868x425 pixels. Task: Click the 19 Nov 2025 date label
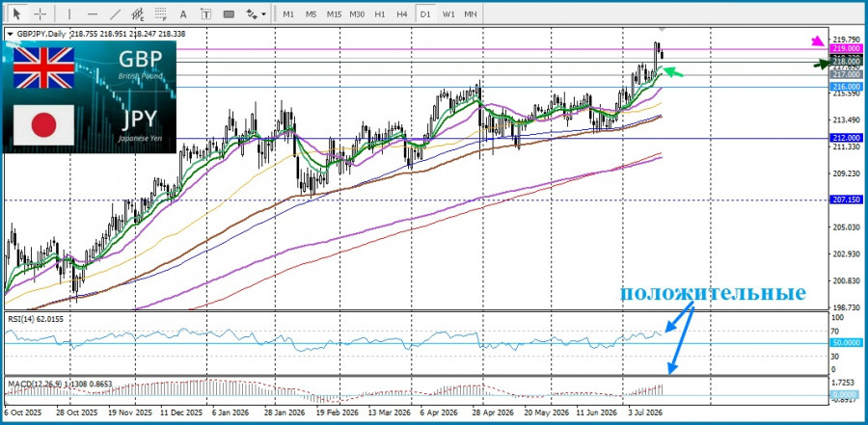(130, 412)
